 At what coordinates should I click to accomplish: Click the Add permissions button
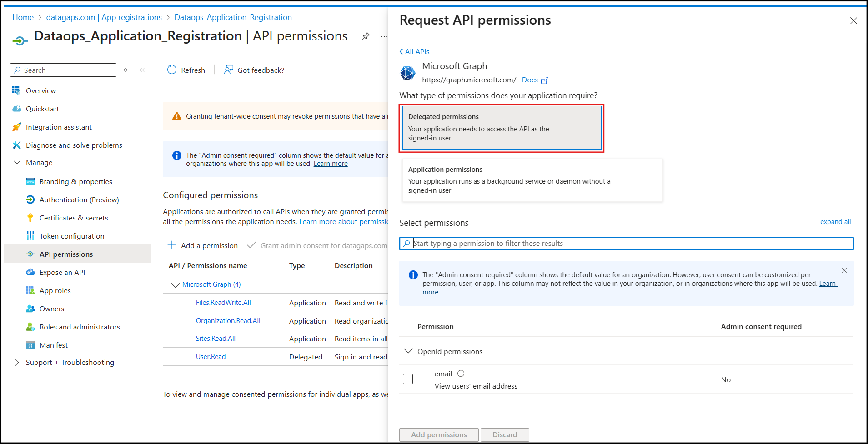coord(439,435)
